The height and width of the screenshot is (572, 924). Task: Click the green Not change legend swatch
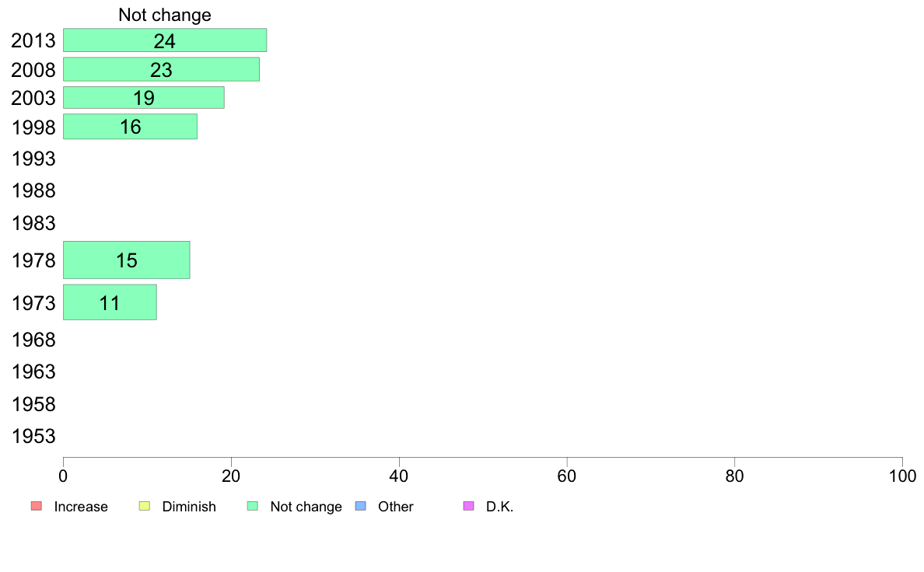coord(252,507)
